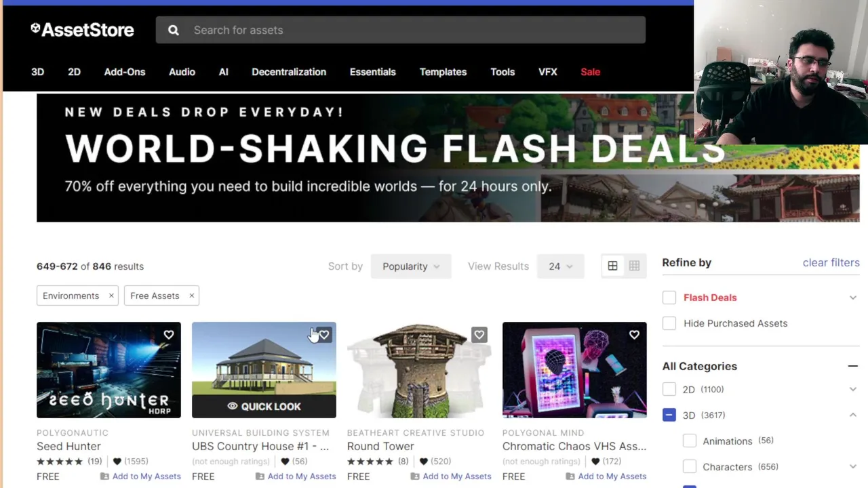Expand the Flash Deals filter chevron
Image resolution: width=868 pixels, height=488 pixels.
pyautogui.click(x=852, y=298)
